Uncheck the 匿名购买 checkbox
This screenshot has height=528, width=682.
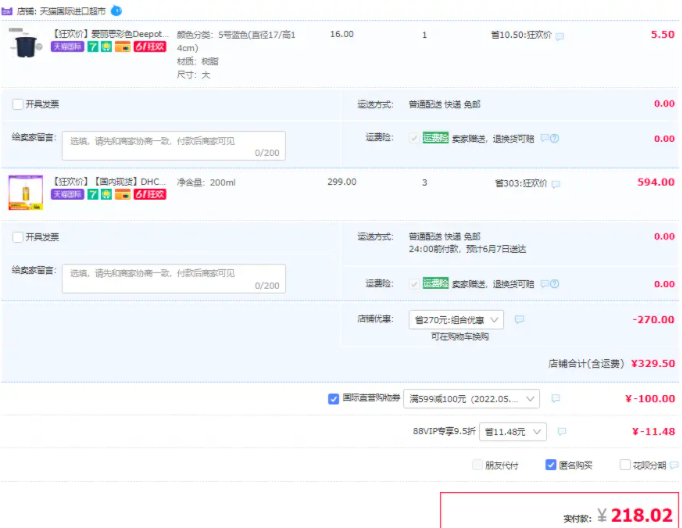(x=550, y=465)
